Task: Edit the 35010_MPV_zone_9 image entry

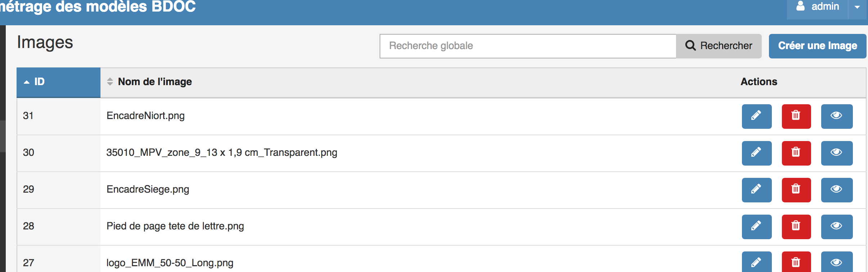Action: [757, 153]
